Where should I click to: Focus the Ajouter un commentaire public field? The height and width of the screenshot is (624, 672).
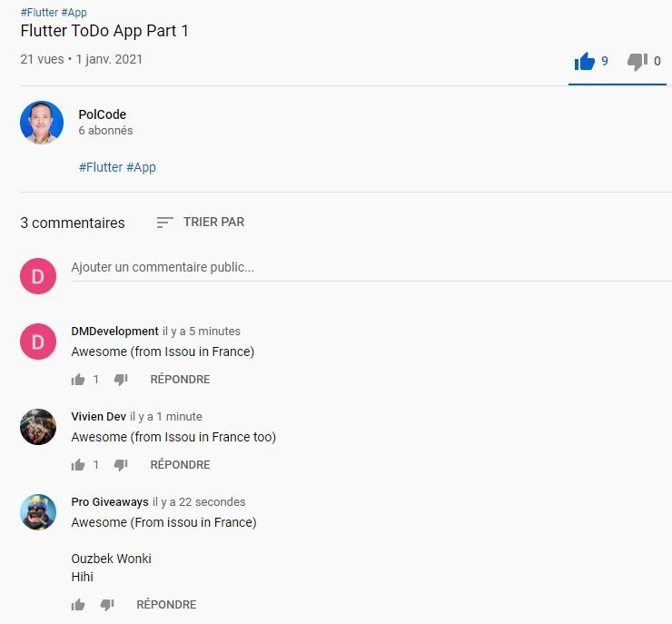tap(371, 268)
